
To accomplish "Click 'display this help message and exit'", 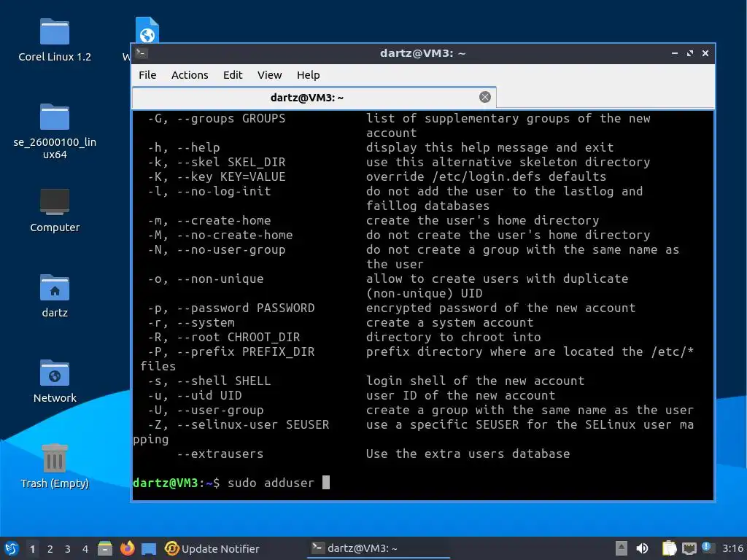I will point(489,147).
